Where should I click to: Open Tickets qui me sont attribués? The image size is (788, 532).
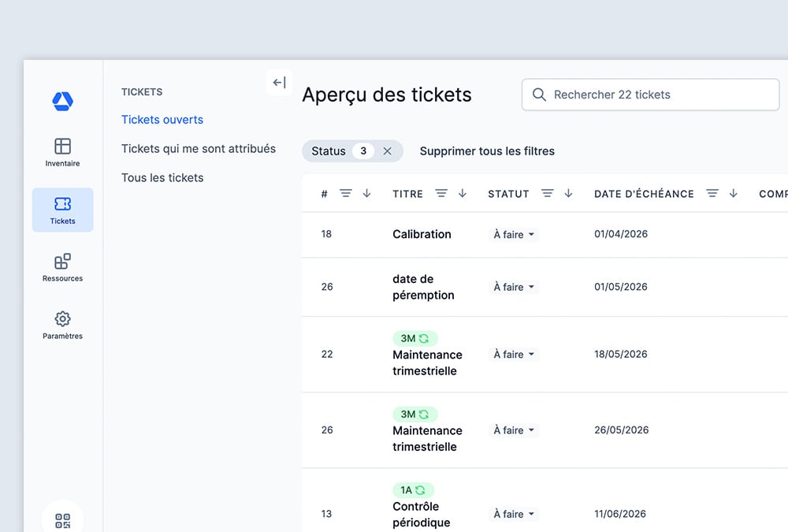[199, 148]
